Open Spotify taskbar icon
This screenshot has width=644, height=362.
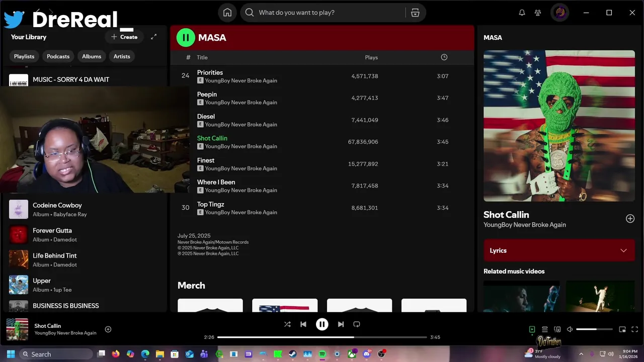point(322,354)
